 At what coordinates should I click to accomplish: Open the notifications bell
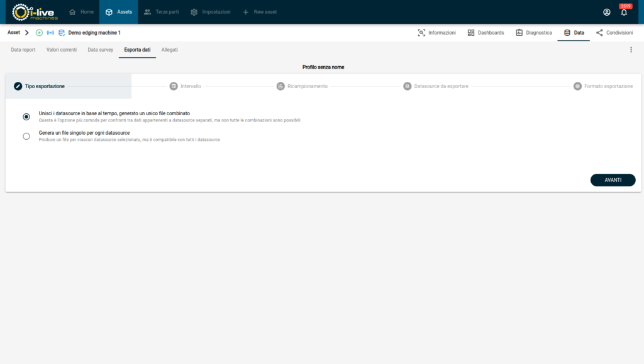pos(624,12)
